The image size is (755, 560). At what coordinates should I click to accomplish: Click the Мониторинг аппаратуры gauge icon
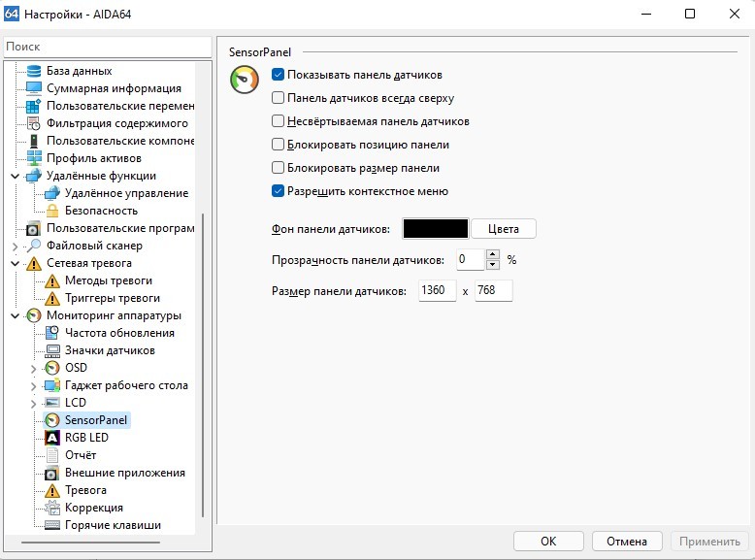(34, 315)
